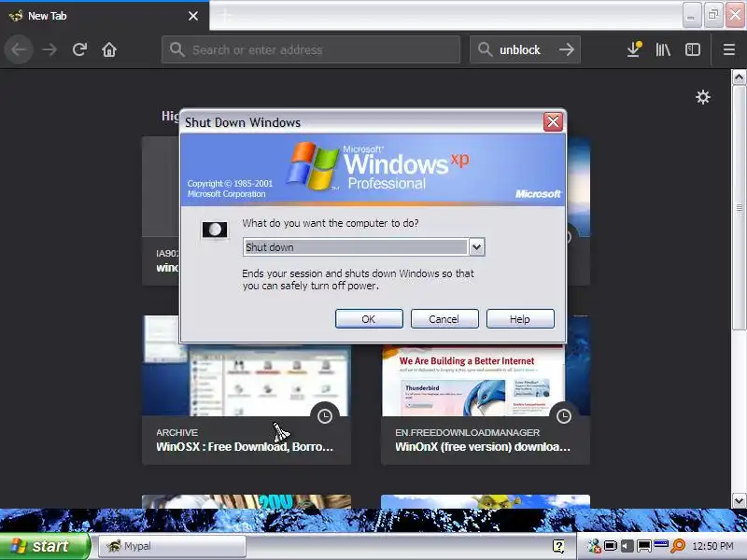Image resolution: width=747 pixels, height=560 pixels.
Task: Open the volume tray icon
Action: point(627,546)
